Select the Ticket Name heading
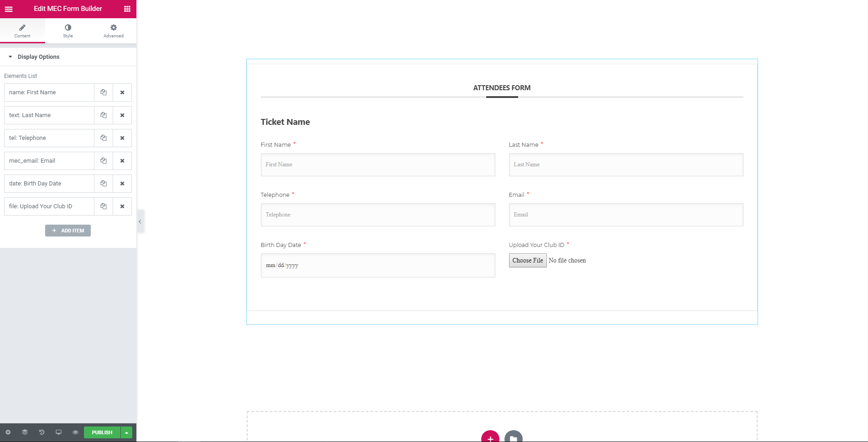Screen dimensions: 868x442 click(285, 122)
